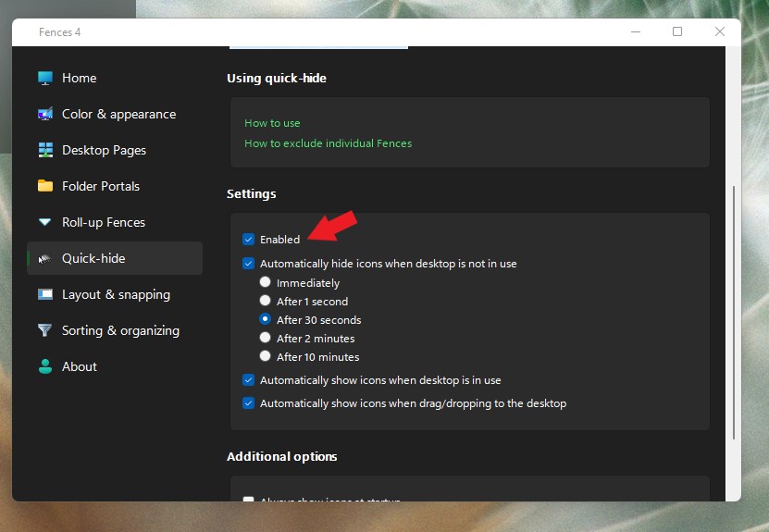
Task: Select Layout & snapping section
Action: (115, 294)
